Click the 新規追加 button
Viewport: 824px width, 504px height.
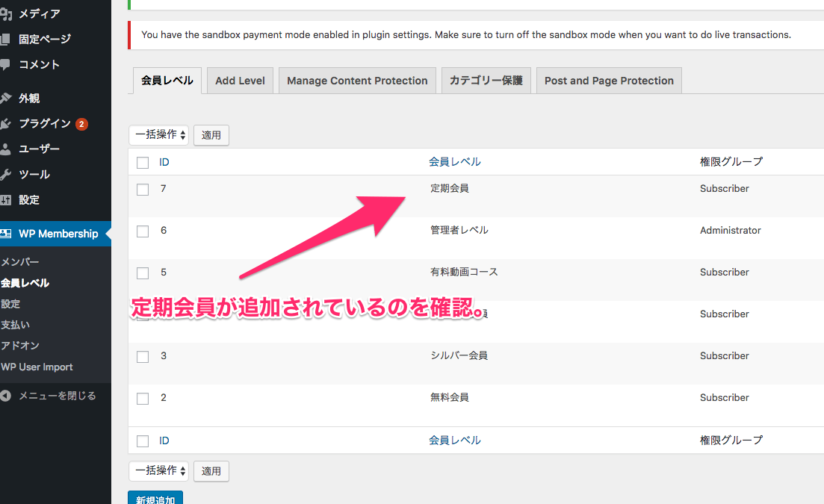point(155,499)
